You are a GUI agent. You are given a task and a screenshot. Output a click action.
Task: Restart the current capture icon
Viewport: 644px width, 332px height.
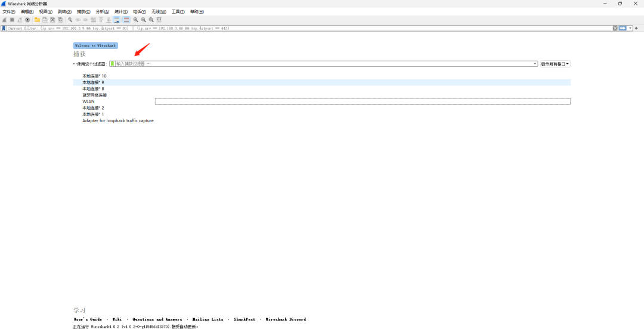(20, 20)
